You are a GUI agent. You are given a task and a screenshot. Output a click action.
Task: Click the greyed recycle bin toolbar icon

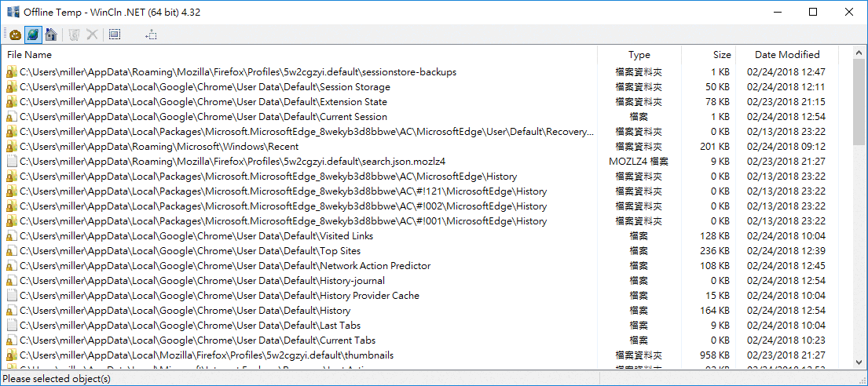[x=74, y=35]
